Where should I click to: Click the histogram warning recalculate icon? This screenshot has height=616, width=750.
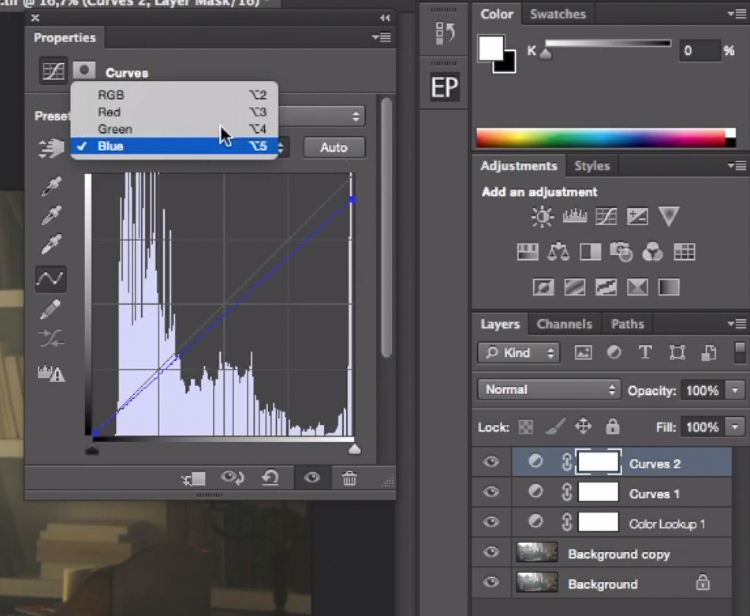click(51, 373)
